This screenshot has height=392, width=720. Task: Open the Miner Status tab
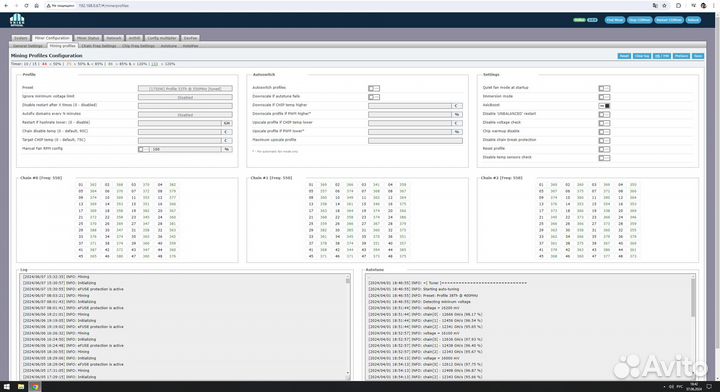click(88, 38)
